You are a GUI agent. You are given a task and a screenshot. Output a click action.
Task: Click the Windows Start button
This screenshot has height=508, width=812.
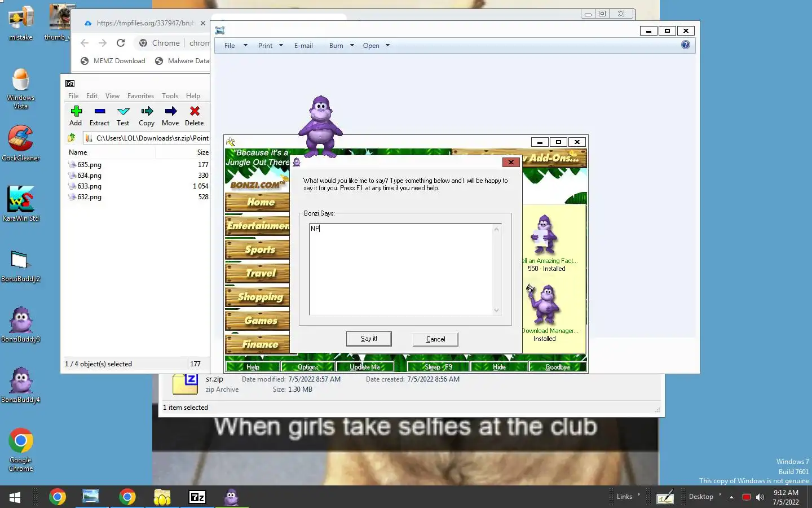click(x=15, y=497)
